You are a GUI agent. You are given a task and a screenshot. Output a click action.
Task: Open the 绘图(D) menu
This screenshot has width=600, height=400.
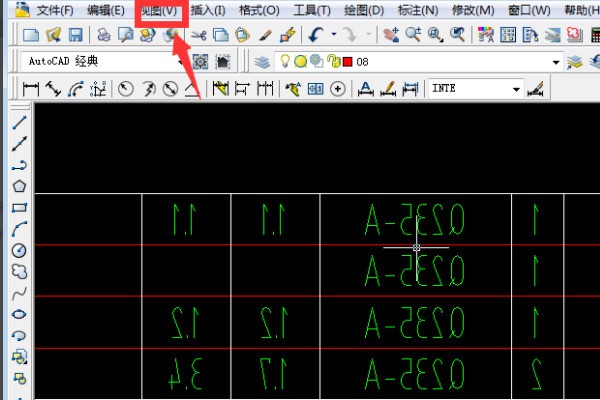(x=363, y=10)
